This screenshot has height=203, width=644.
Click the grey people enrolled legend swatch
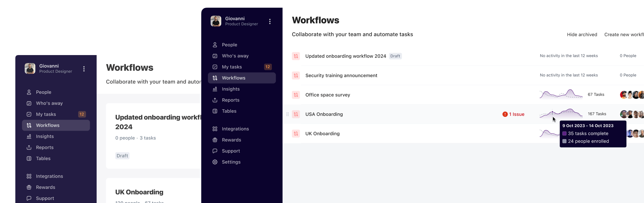click(564, 141)
